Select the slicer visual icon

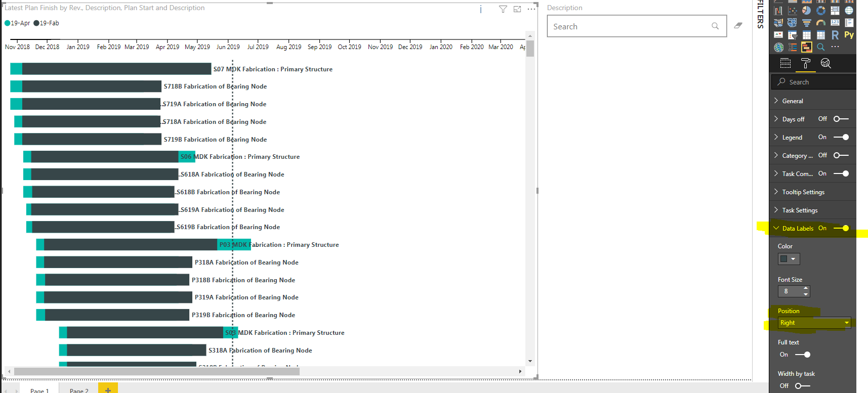(x=793, y=35)
